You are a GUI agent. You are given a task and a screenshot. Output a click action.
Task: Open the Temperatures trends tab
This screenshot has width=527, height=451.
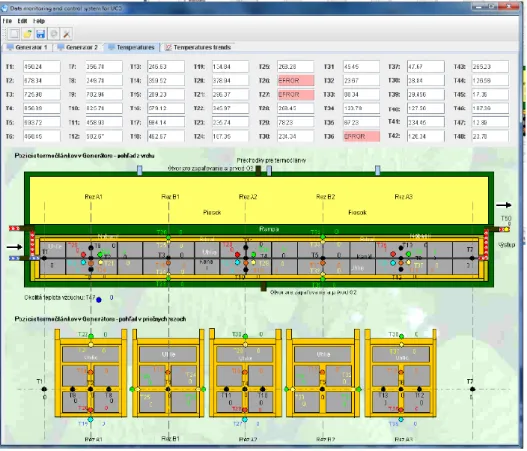point(198,47)
